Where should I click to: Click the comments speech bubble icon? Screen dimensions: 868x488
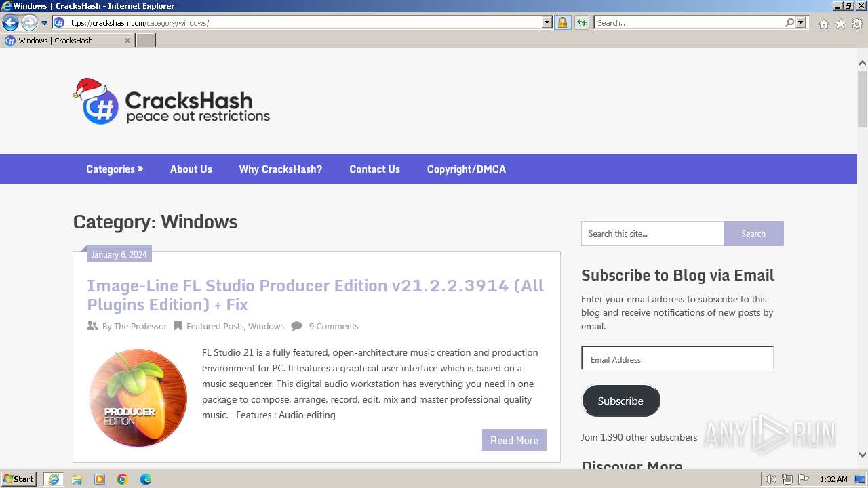click(x=296, y=326)
